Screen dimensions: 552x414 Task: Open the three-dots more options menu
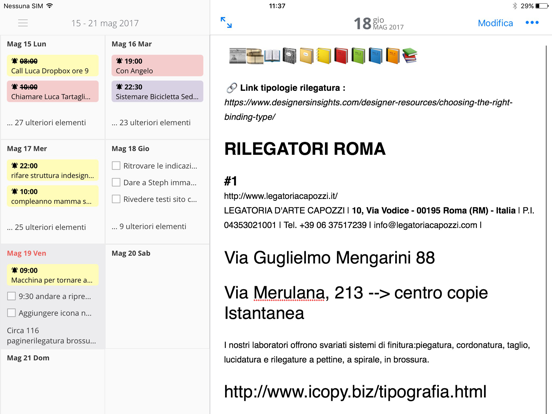pyautogui.click(x=532, y=23)
